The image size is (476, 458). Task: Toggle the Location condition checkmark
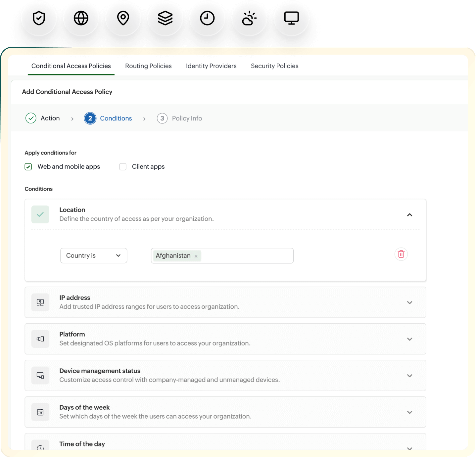pyautogui.click(x=40, y=214)
